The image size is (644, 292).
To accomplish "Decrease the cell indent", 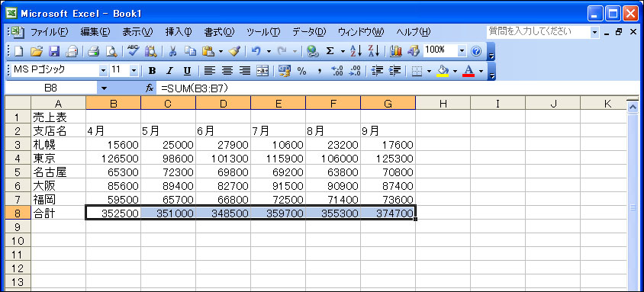I will point(377,71).
